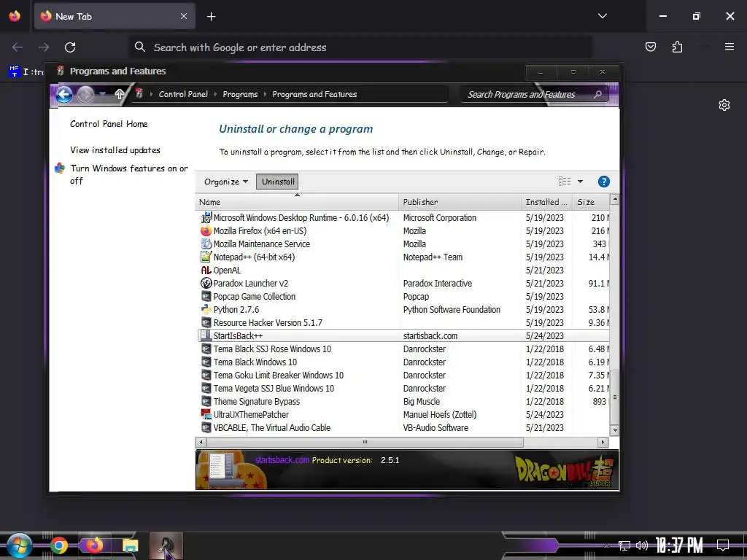
Task: Sort by the Publisher column header
Action: pyautogui.click(x=460, y=202)
